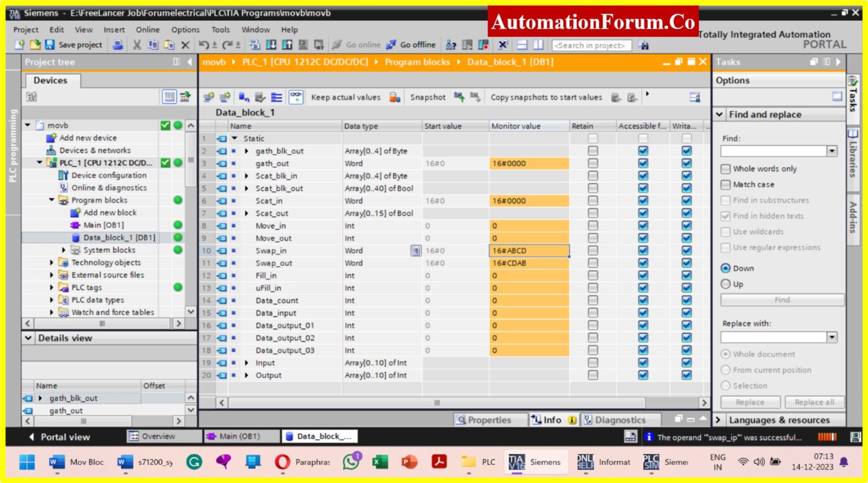Enable the Whole words only checkbox
The width and height of the screenshot is (868, 483).
[726, 169]
